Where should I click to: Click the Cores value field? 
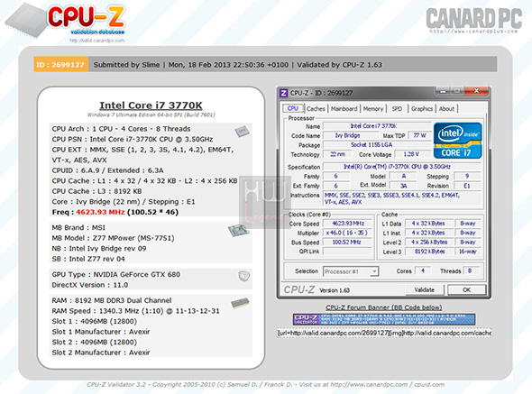pos(423,271)
